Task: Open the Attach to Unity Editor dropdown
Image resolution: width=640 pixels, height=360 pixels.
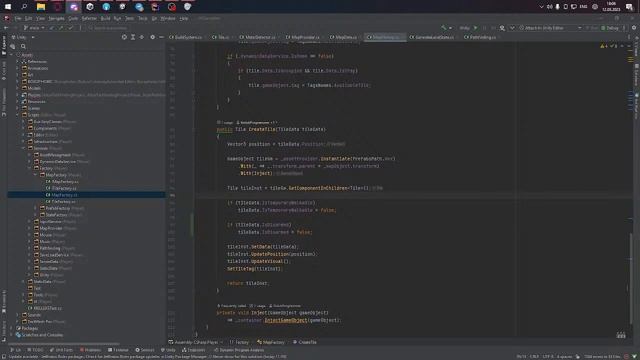Action: click(x=550, y=28)
